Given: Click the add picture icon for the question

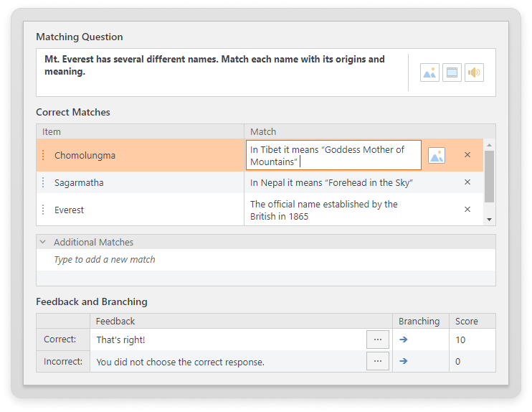Looking at the screenshot, I should [429, 72].
